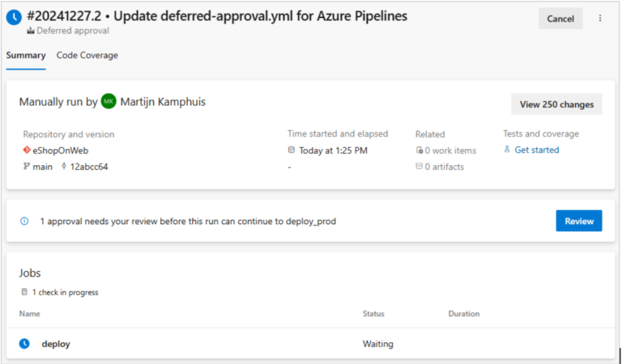This screenshot has width=622, height=364.
Task: Click the Related label
Action: tap(430, 134)
